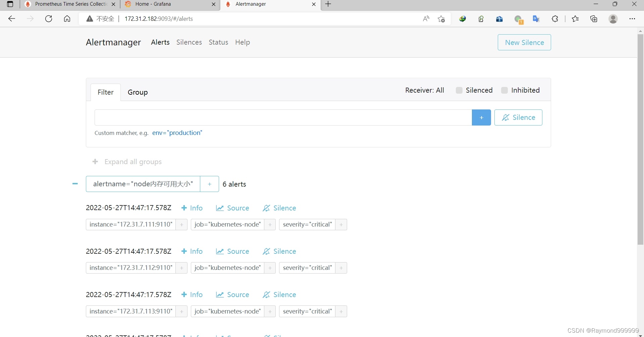The image size is (644, 337).
Task: Add instance="172.31.7.112:9110" to filter
Action: pyautogui.click(x=181, y=268)
